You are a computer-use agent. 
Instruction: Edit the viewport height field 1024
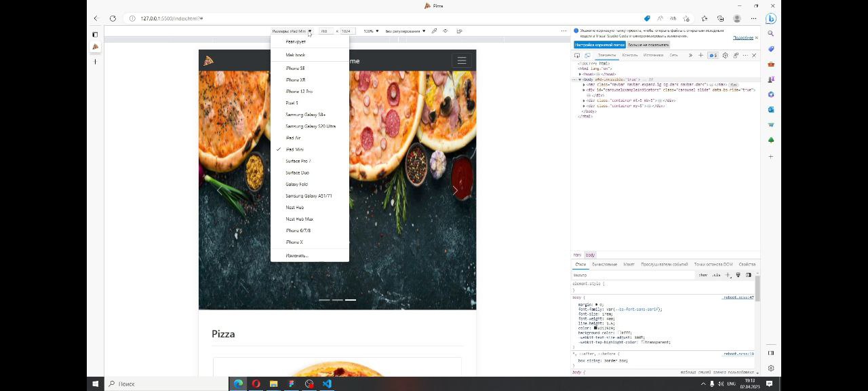348,31
